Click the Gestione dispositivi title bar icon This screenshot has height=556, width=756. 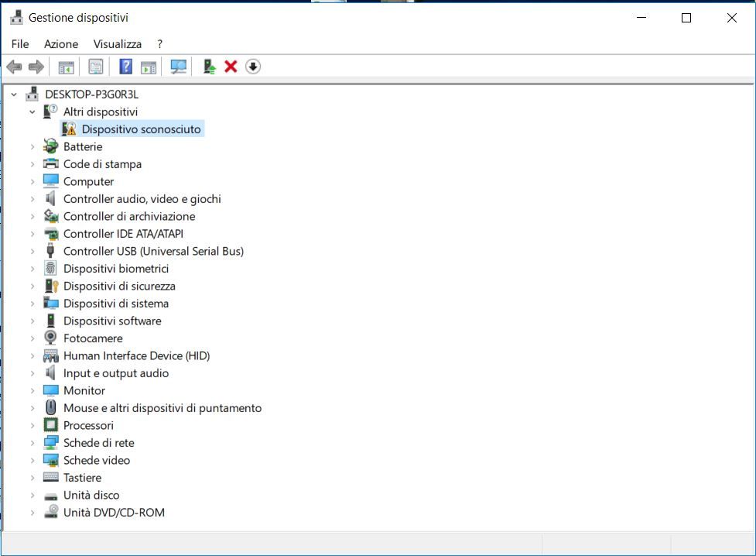tap(16, 17)
